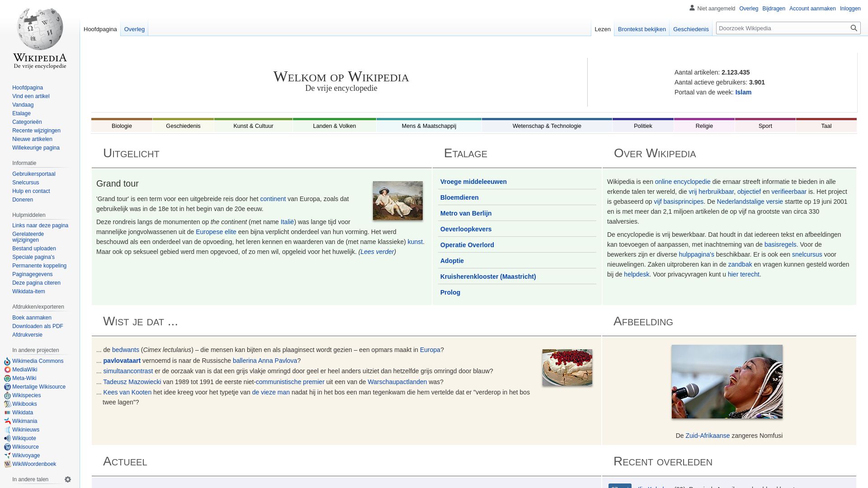The image size is (868, 488).
Task: Open the Geschiedenis tab
Action: point(691,29)
